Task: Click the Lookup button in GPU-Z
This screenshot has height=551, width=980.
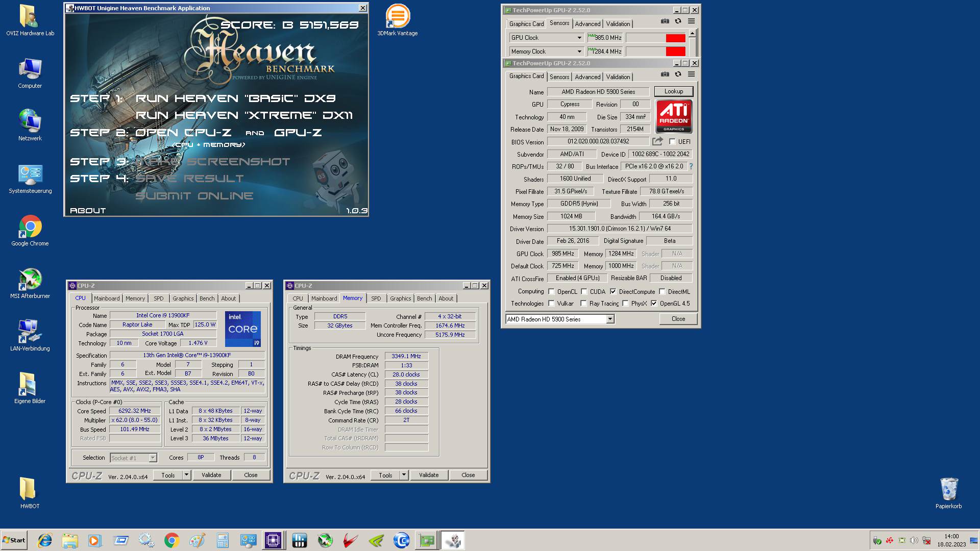Action: click(x=674, y=91)
